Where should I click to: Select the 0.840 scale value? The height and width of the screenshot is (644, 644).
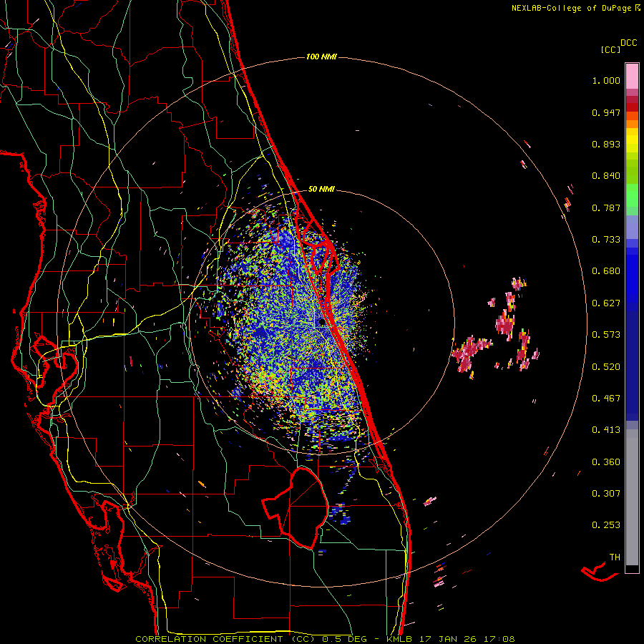tap(606, 176)
